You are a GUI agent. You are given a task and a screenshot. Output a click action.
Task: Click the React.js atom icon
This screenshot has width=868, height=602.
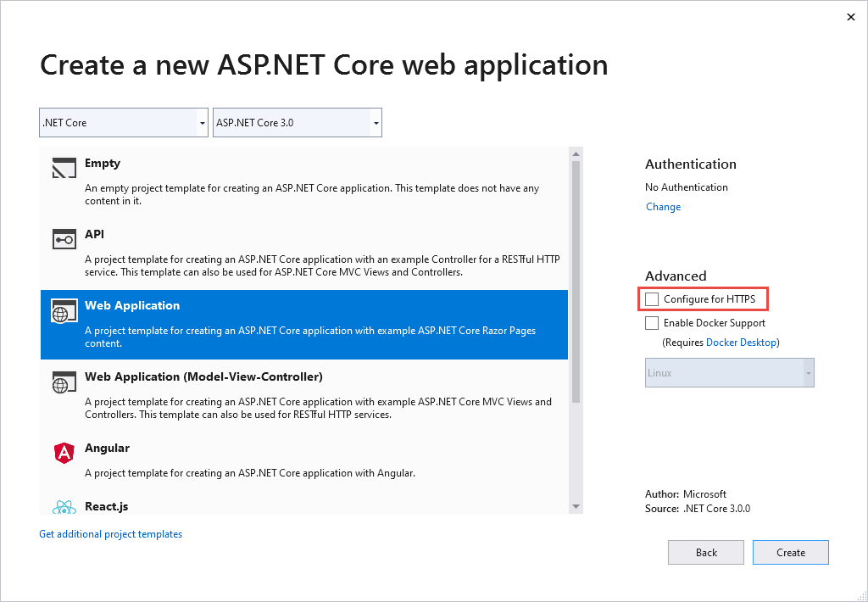click(64, 506)
